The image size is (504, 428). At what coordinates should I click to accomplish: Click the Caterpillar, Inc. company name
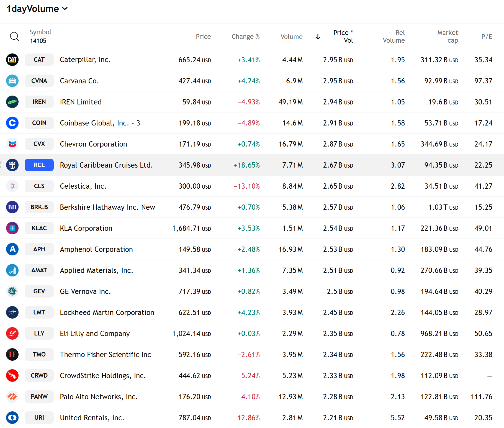click(85, 60)
